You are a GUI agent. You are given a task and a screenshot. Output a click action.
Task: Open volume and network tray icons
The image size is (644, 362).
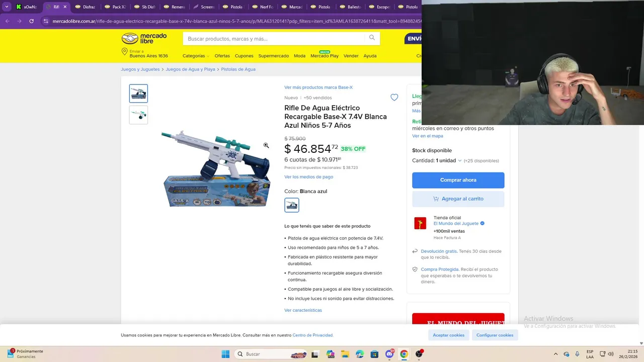(607, 354)
